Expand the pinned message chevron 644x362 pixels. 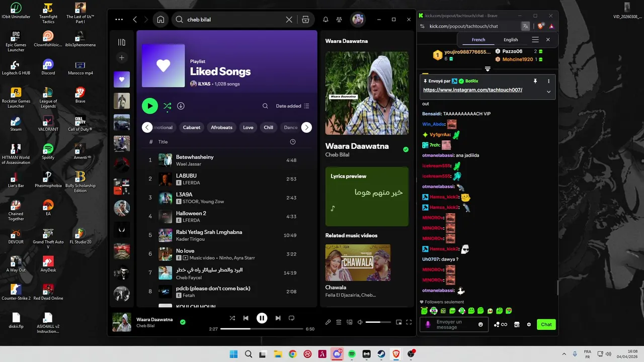[548, 92]
